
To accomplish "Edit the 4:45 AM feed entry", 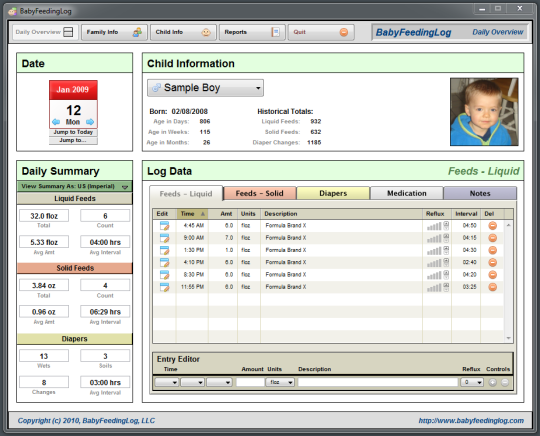I will (x=165, y=226).
